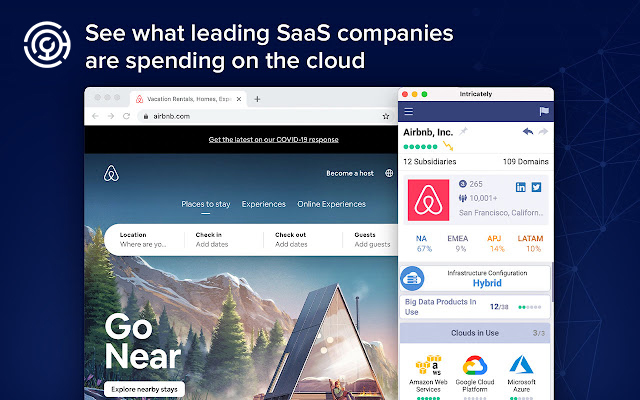The height and width of the screenshot is (400, 640).
Task: Open Airbnb's LinkedIn profile icon
Action: point(520,187)
